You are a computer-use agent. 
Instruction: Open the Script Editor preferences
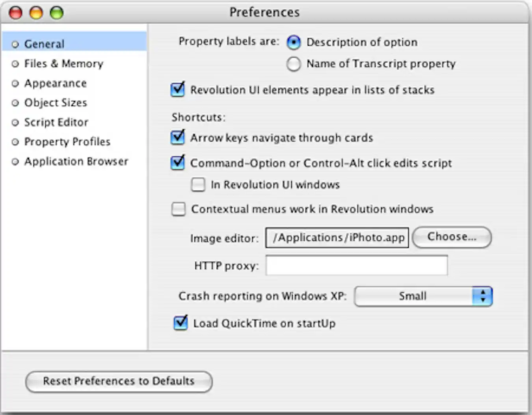pos(56,122)
